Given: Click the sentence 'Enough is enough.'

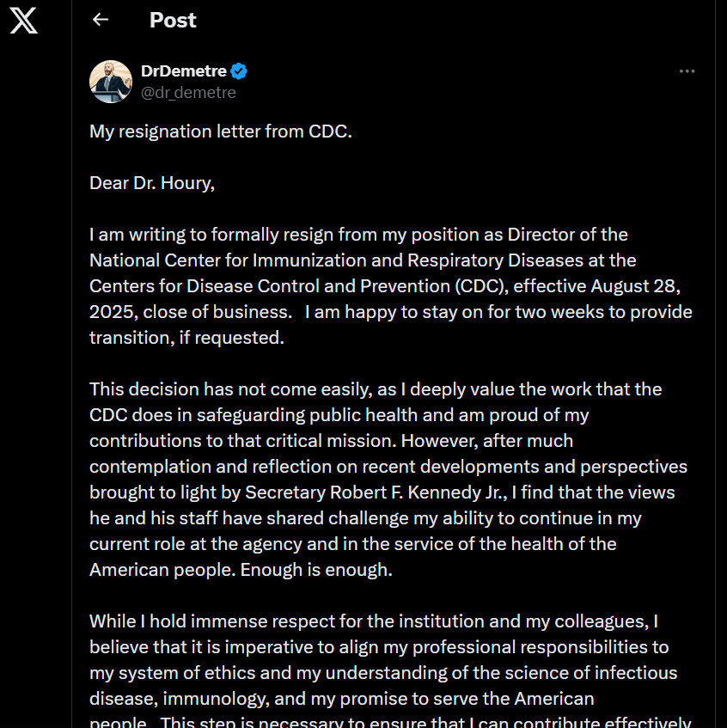Looking at the screenshot, I should 316,570.
